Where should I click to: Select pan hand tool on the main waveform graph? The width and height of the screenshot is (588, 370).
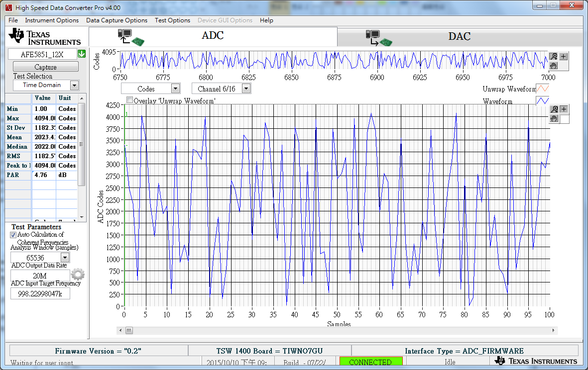[x=554, y=119]
